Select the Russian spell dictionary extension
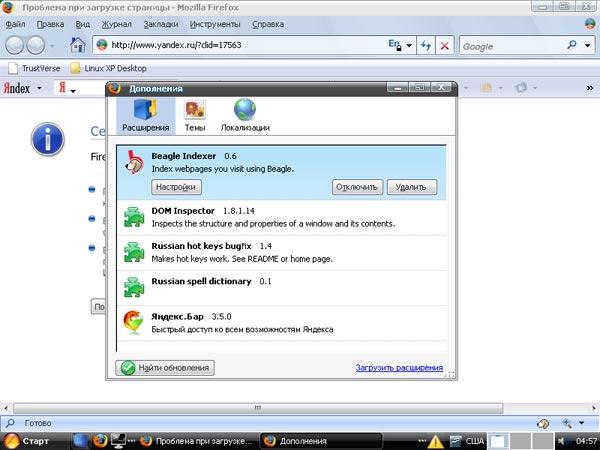The height and width of the screenshot is (450, 600). click(282, 288)
